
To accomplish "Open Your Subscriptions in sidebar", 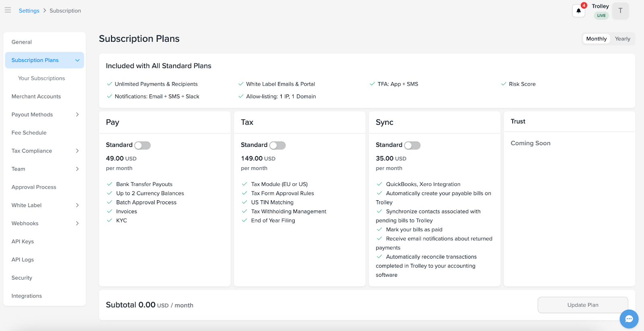I will (41, 78).
